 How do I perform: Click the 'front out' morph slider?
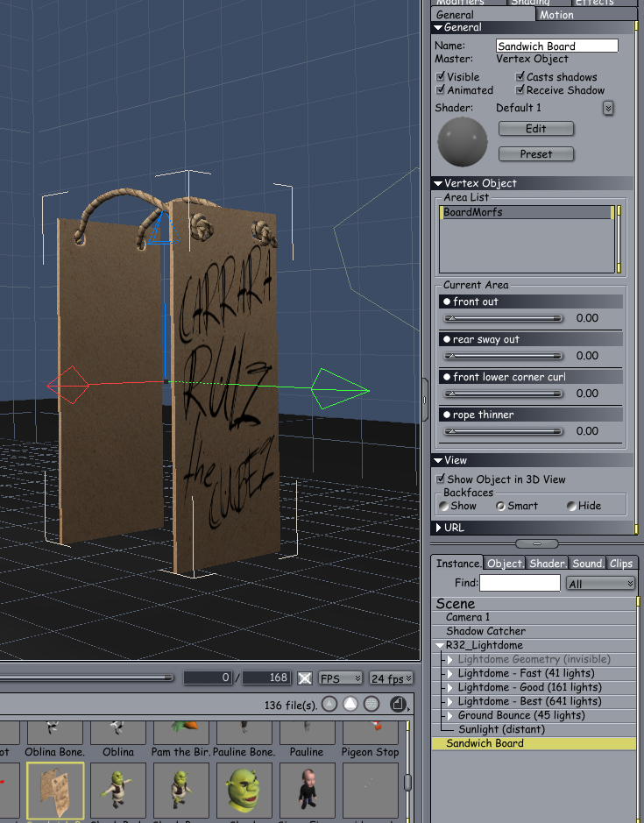point(503,318)
